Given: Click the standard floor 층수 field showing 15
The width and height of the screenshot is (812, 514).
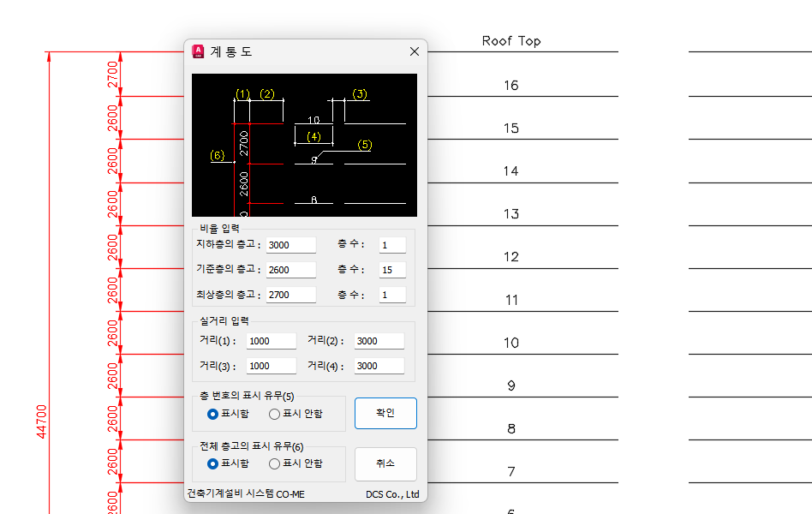Looking at the screenshot, I should [392, 270].
